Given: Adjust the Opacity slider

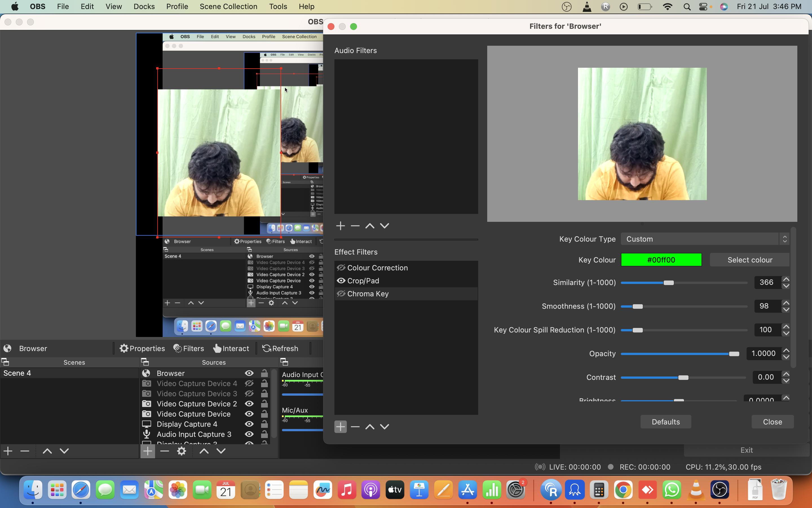Looking at the screenshot, I should [x=734, y=354].
